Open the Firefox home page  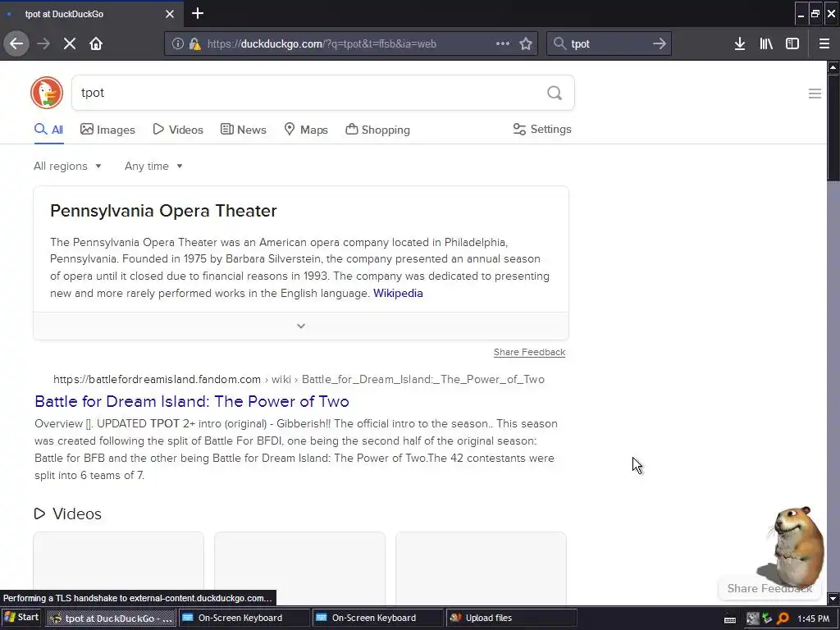tap(96, 43)
